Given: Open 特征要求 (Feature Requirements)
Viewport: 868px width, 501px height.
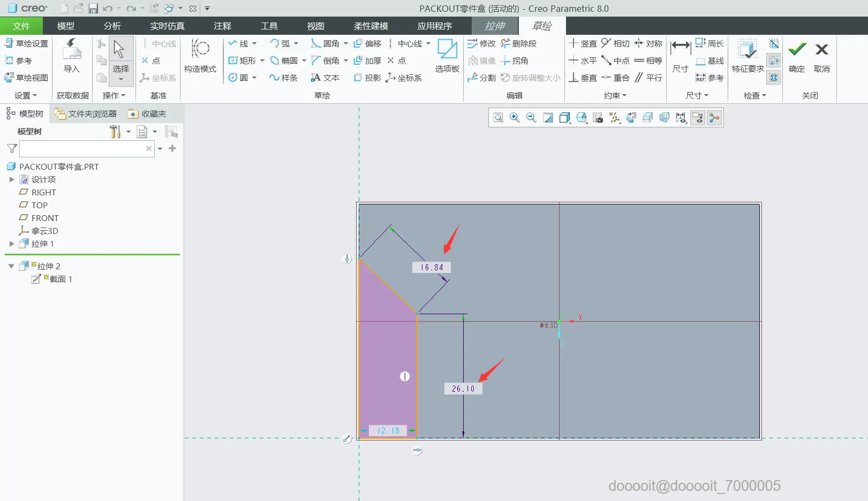Looking at the screenshot, I should tap(748, 56).
